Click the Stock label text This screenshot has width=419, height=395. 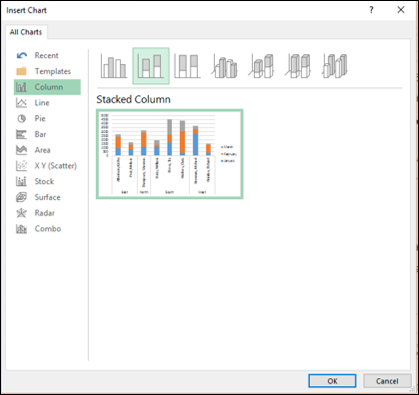[x=44, y=181]
